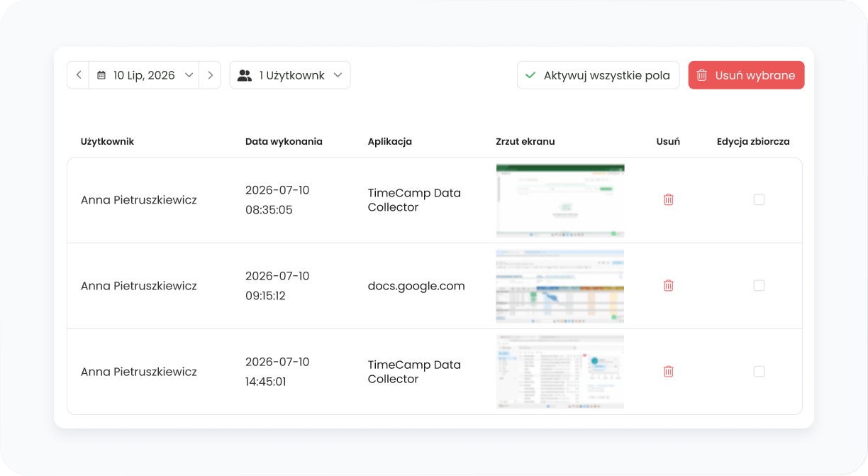The height and width of the screenshot is (476, 868).
Task: Click the Aplikacja column header
Action: coord(390,141)
